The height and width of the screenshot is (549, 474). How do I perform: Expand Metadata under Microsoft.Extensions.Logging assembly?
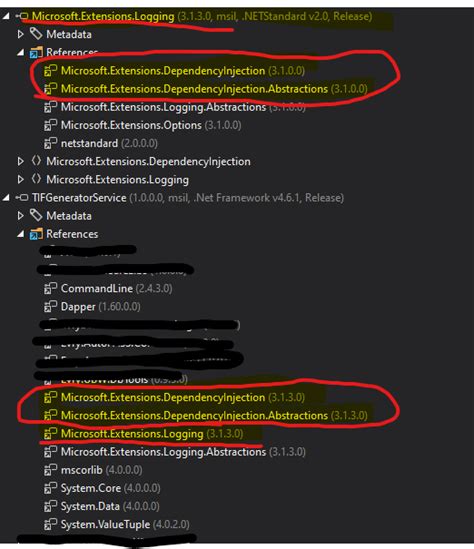(21, 34)
